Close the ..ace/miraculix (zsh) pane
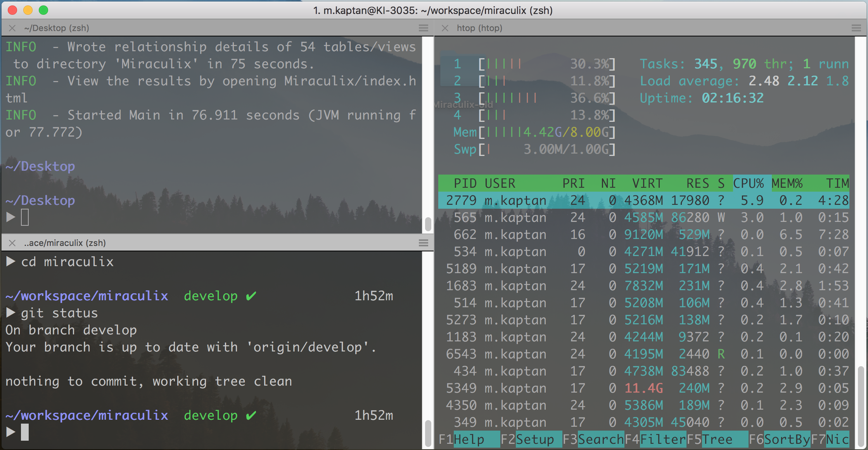The height and width of the screenshot is (450, 868). coord(12,243)
